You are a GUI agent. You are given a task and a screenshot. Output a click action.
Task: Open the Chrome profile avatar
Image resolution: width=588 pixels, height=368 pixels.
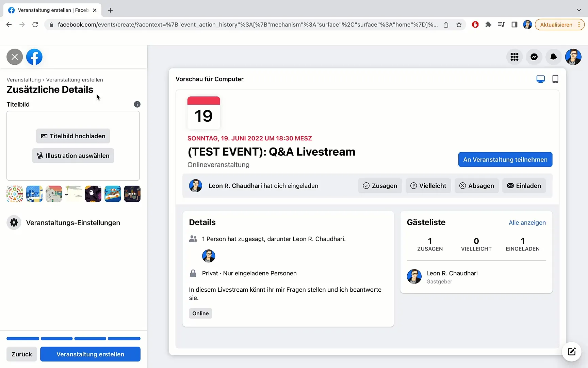pyautogui.click(x=527, y=25)
